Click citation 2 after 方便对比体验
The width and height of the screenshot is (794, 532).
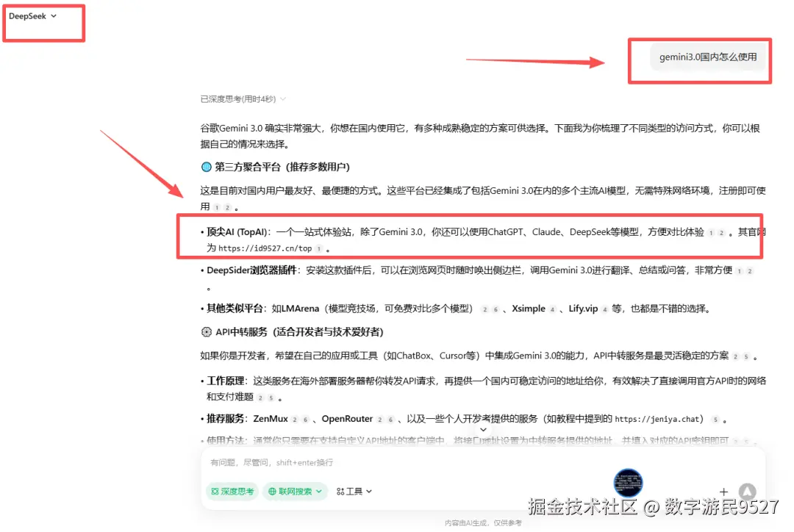click(x=722, y=233)
